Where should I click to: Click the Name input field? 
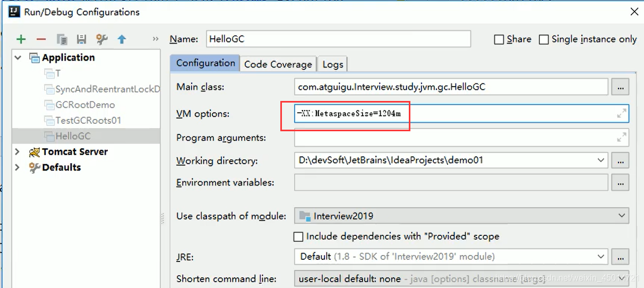pyautogui.click(x=338, y=39)
